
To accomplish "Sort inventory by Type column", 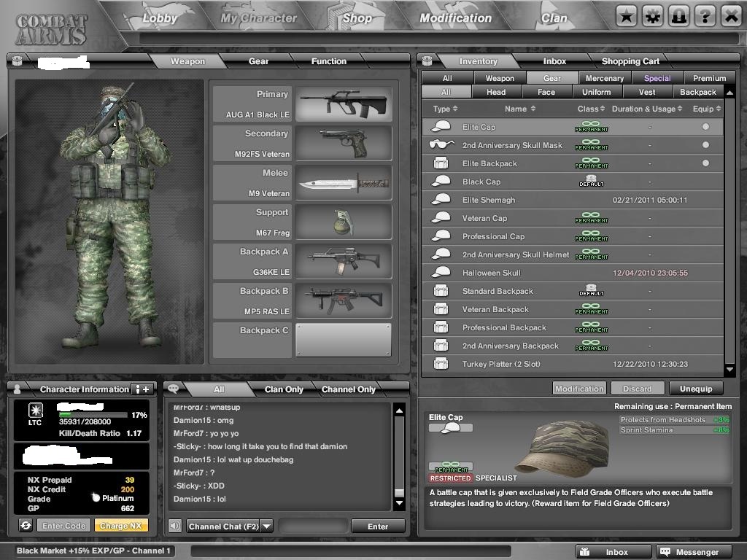I will coord(445,109).
